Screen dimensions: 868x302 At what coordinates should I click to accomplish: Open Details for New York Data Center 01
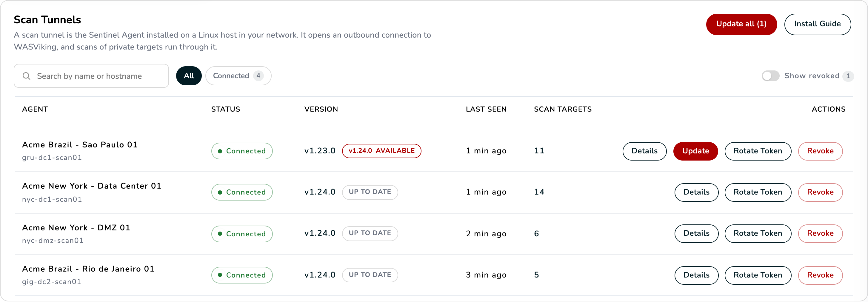(696, 192)
